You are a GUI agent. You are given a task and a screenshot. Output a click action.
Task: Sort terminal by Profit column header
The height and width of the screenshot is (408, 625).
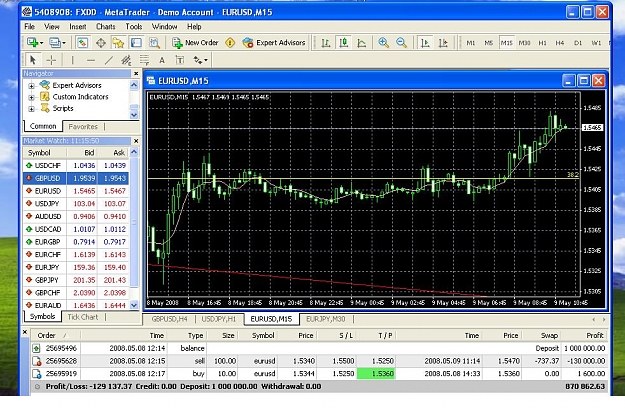(x=586, y=335)
